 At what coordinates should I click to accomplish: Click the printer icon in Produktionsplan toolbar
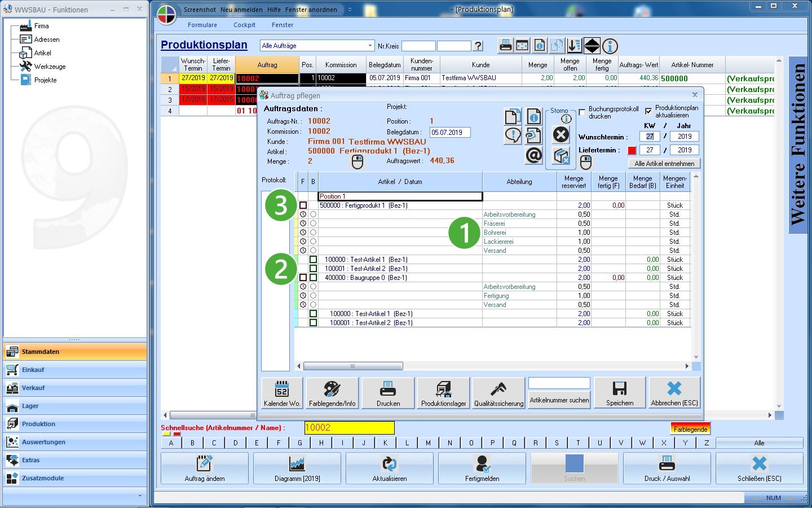[506, 46]
